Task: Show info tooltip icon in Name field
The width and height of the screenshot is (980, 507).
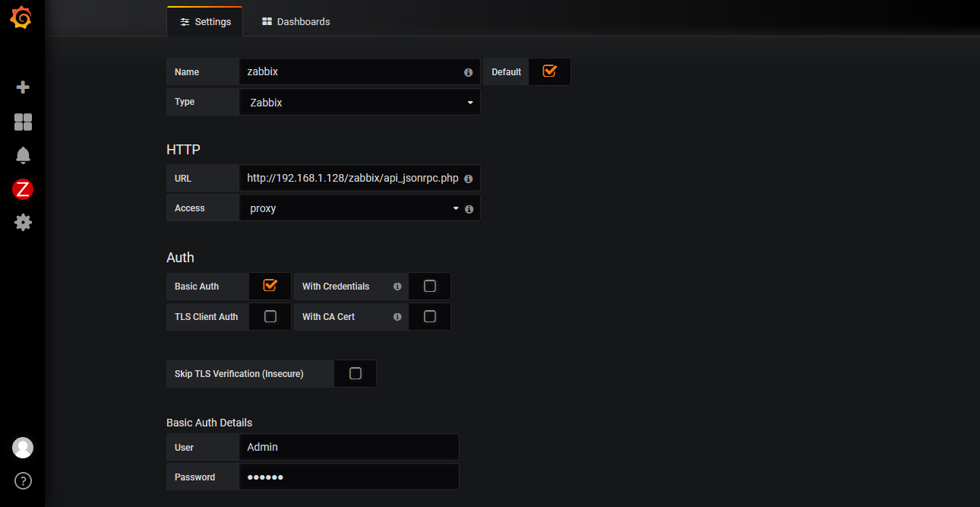Action: click(x=468, y=72)
